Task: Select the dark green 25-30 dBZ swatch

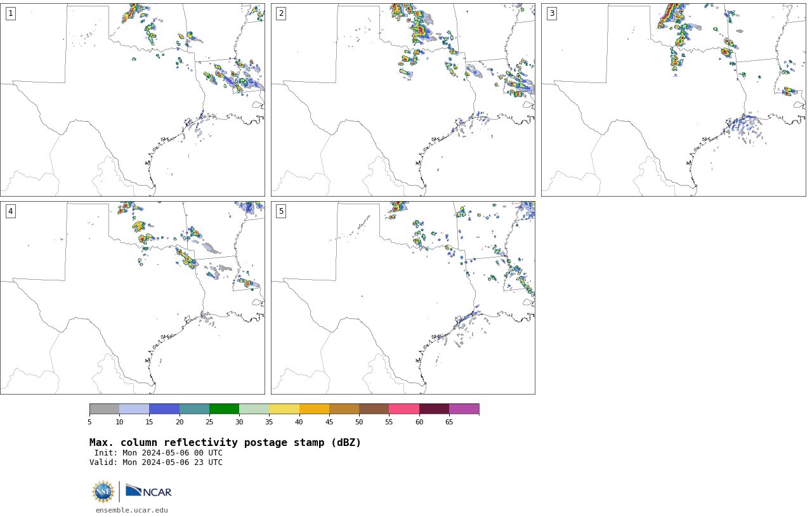Action: pyautogui.click(x=224, y=409)
